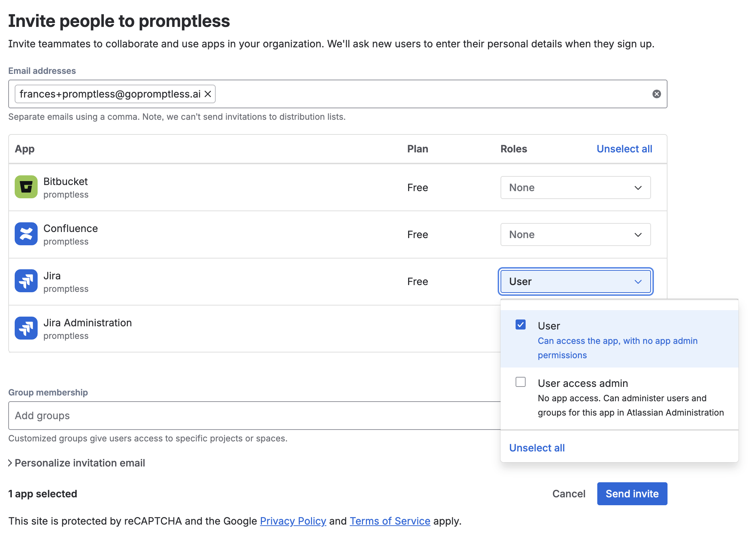Click Unselect all inside the roles popup

(536, 447)
